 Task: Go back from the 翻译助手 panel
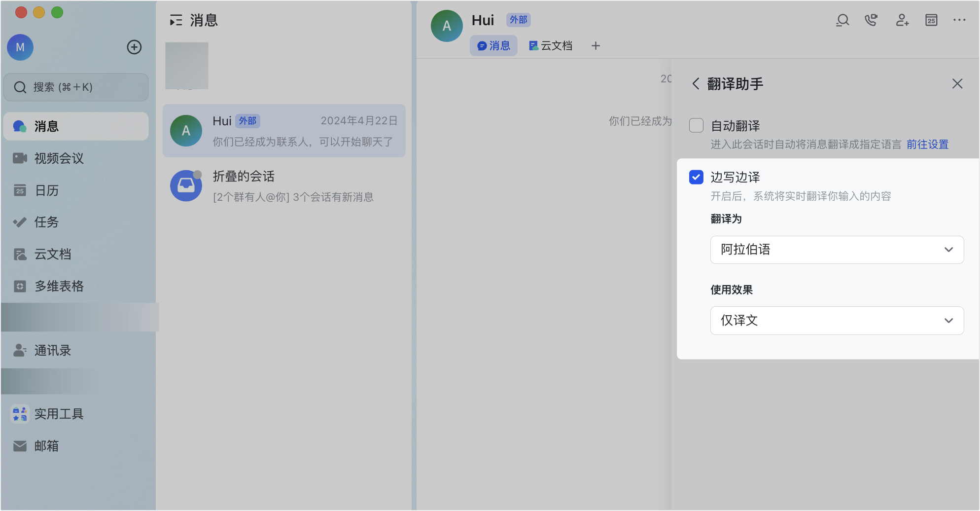tap(696, 84)
